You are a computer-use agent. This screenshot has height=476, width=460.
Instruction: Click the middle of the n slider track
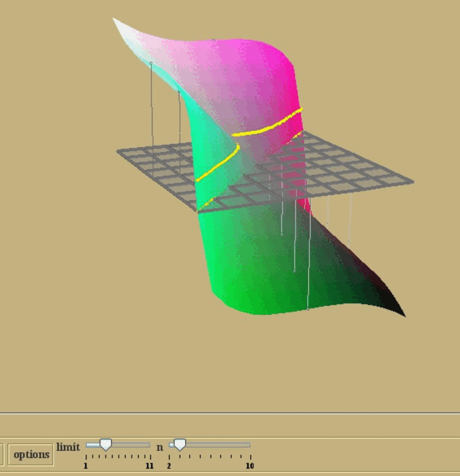click(210, 445)
